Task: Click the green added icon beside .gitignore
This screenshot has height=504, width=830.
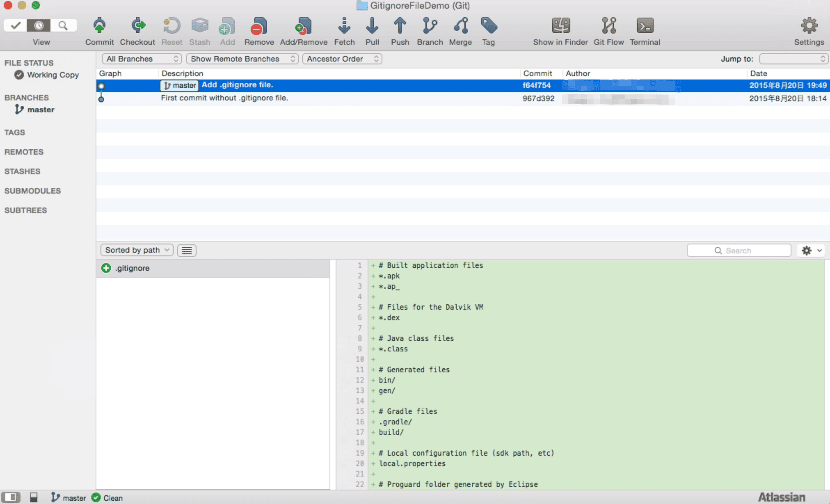Action: pos(106,268)
